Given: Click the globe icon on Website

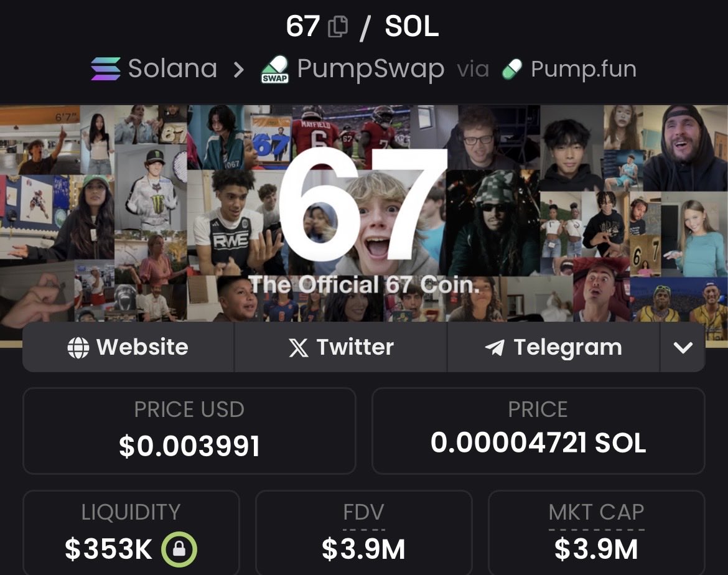Looking at the screenshot, I should coord(78,347).
